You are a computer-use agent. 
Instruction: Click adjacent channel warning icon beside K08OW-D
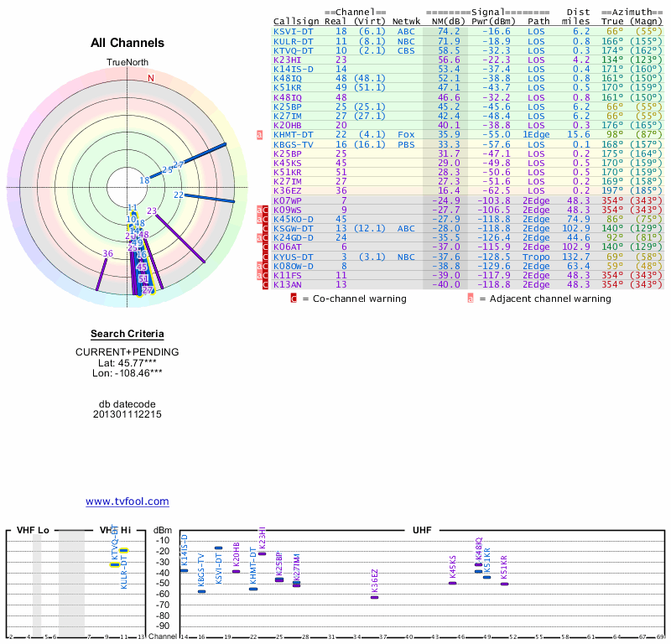(260, 265)
